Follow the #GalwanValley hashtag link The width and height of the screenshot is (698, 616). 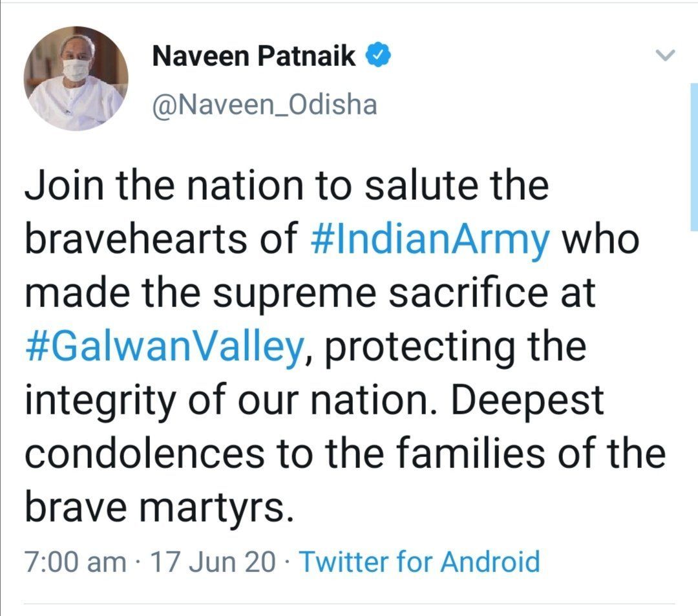tap(165, 347)
